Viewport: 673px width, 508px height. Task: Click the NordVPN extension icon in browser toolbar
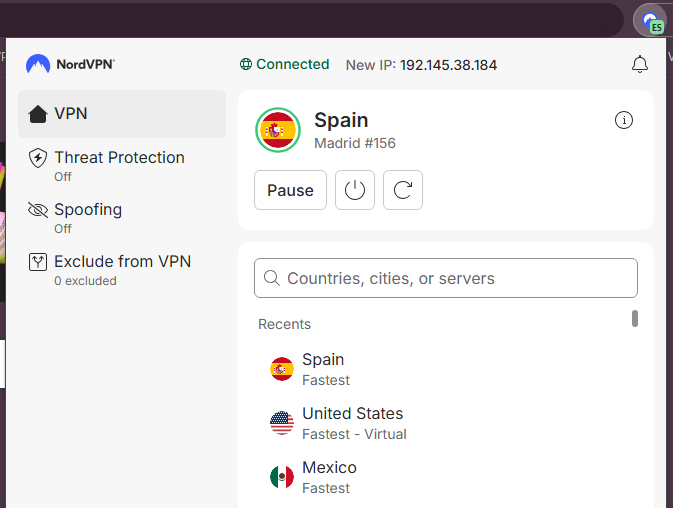pos(651,20)
